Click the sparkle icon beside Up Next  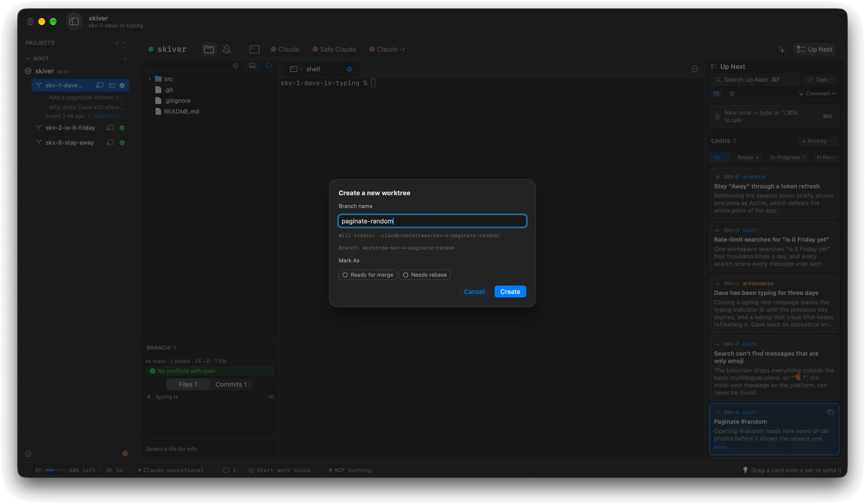782,49
